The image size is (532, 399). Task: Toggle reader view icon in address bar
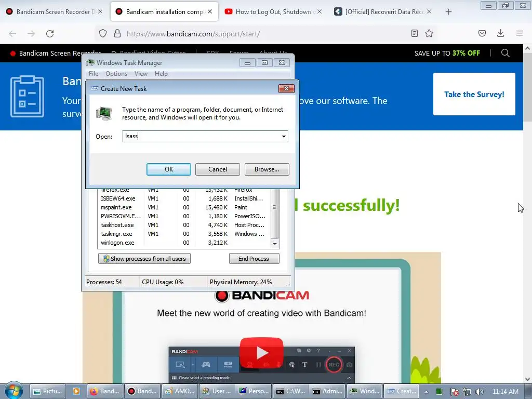(414, 33)
